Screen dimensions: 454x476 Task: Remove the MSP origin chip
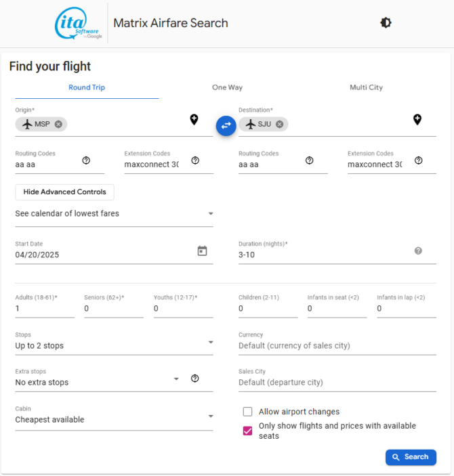(58, 124)
